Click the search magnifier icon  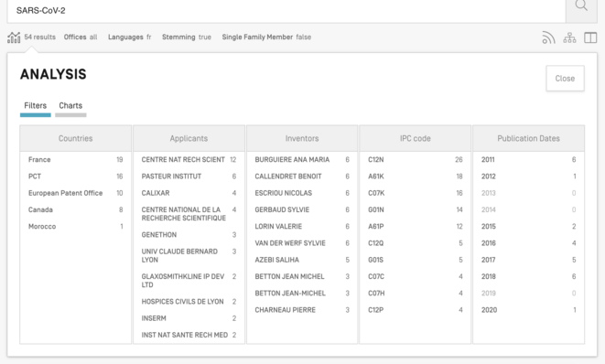tap(581, 6)
